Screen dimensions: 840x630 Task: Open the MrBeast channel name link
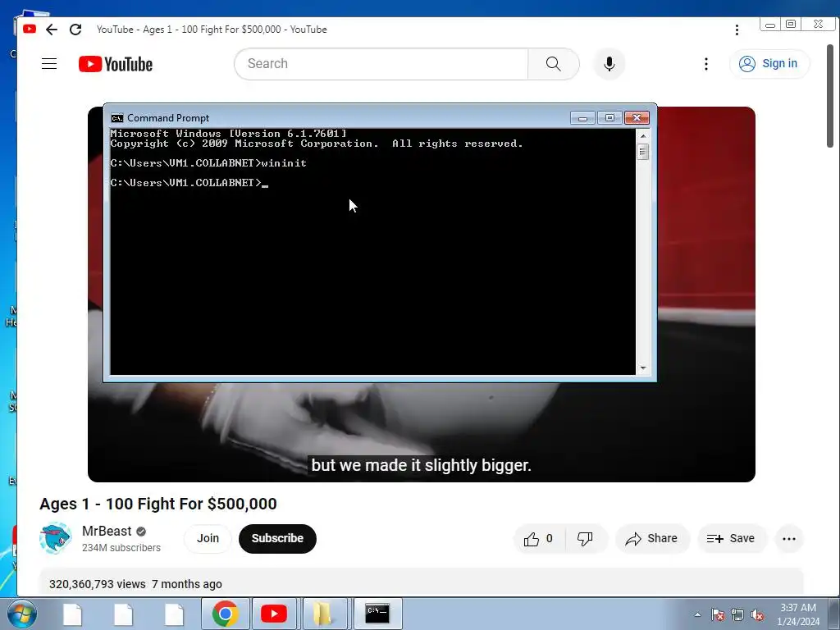click(107, 531)
